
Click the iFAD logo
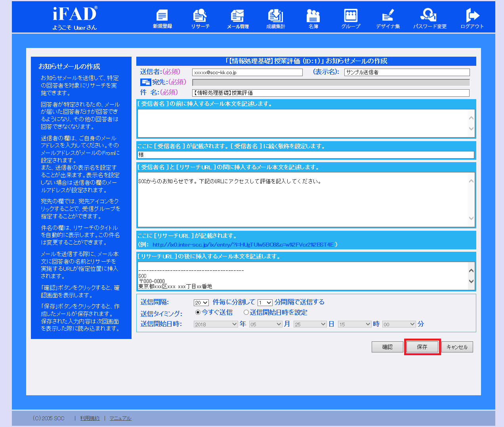pyautogui.click(x=75, y=14)
